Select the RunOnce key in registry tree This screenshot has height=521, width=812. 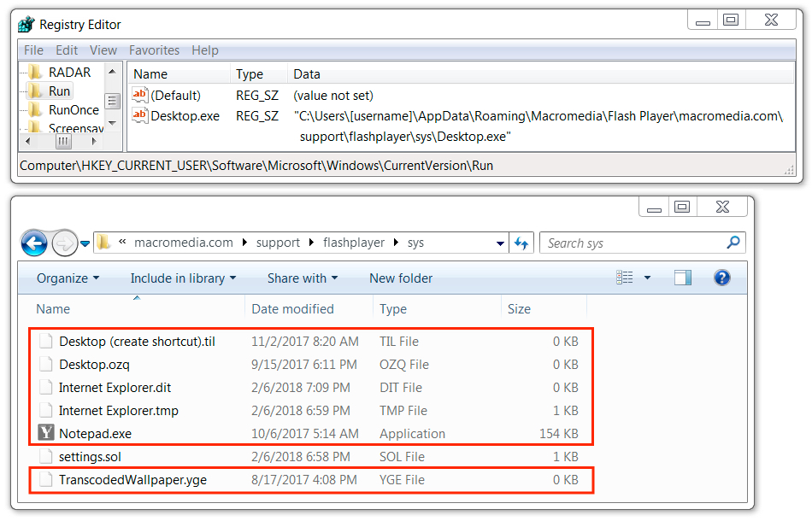point(74,109)
